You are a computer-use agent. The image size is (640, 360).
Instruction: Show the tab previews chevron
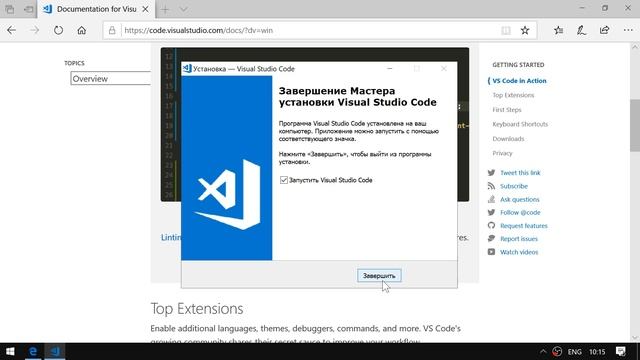184,9
